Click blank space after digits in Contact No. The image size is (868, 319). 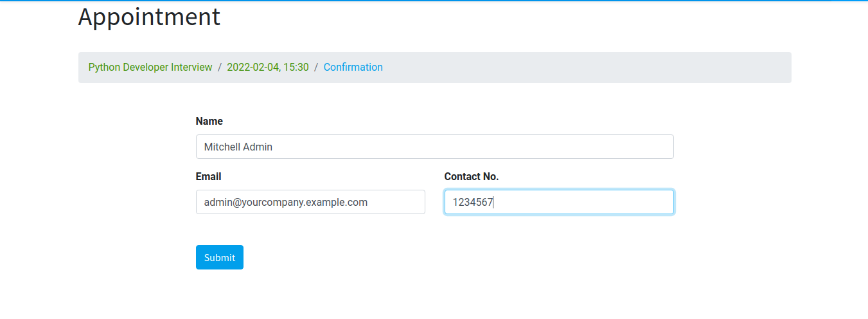(x=591, y=202)
